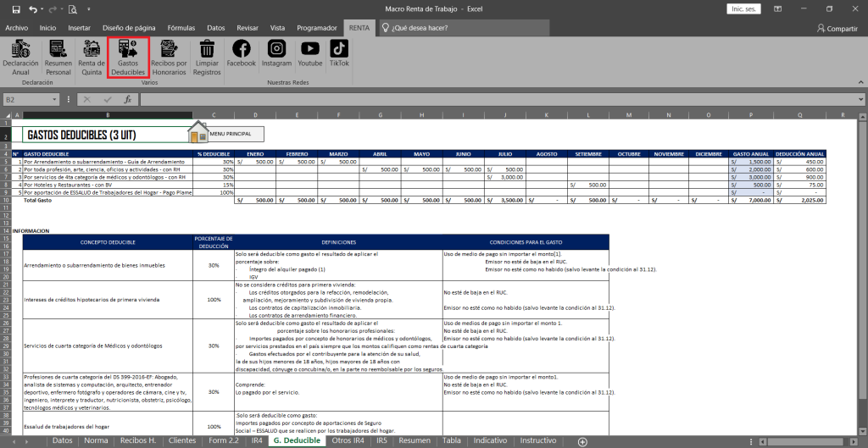Open the Ribbon Display Options icon

tap(778, 8)
